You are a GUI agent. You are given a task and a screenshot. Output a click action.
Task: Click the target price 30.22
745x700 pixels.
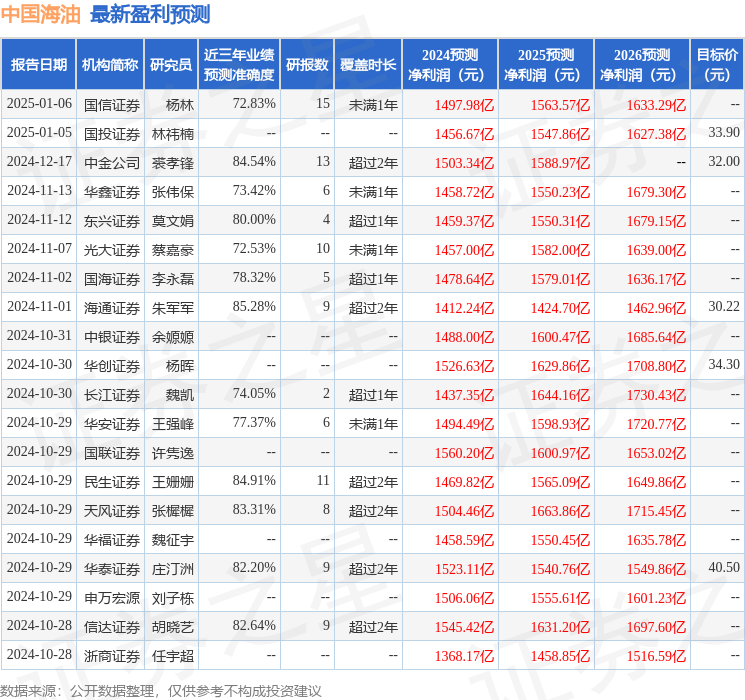(724, 306)
